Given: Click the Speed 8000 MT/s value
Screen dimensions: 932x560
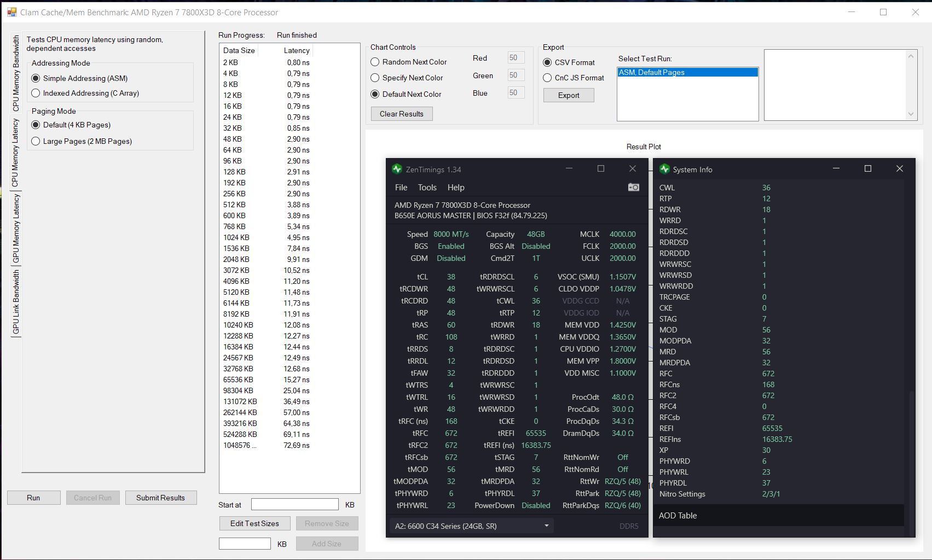Looking at the screenshot, I should [x=451, y=234].
